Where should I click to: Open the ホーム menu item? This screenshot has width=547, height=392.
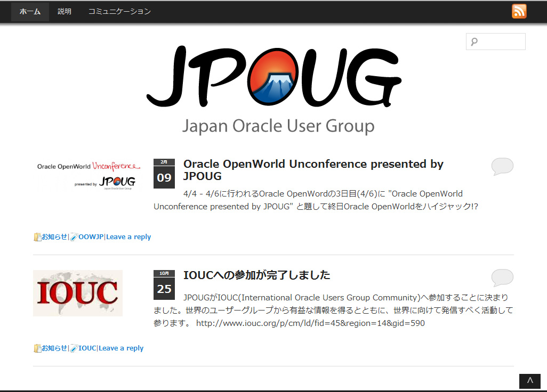[30, 12]
